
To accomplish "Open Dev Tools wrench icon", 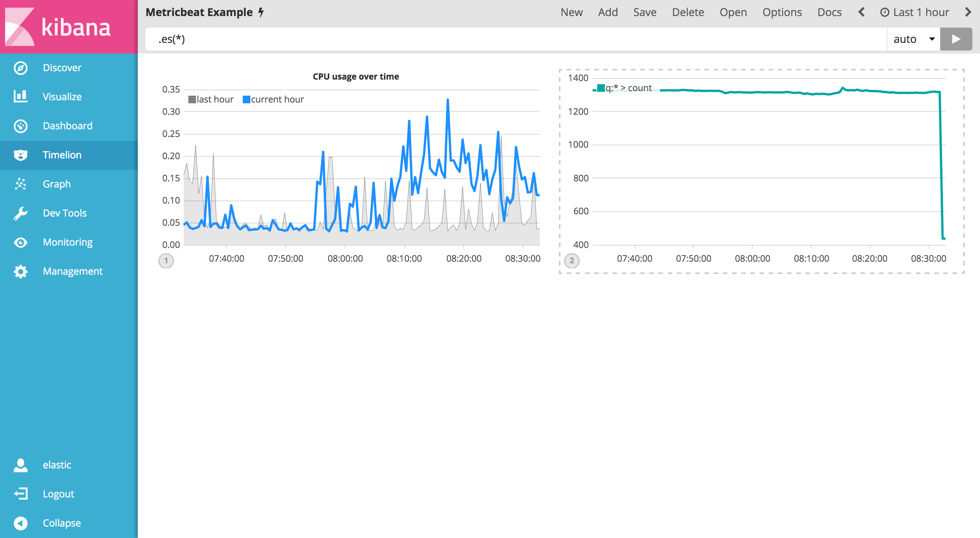I will pyautogui.click(x=21, y=213).
